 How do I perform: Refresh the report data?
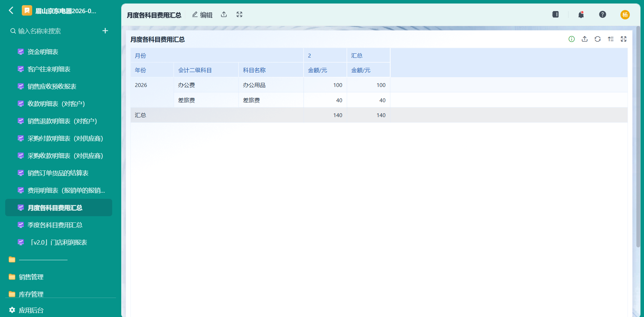click(598, 39)
